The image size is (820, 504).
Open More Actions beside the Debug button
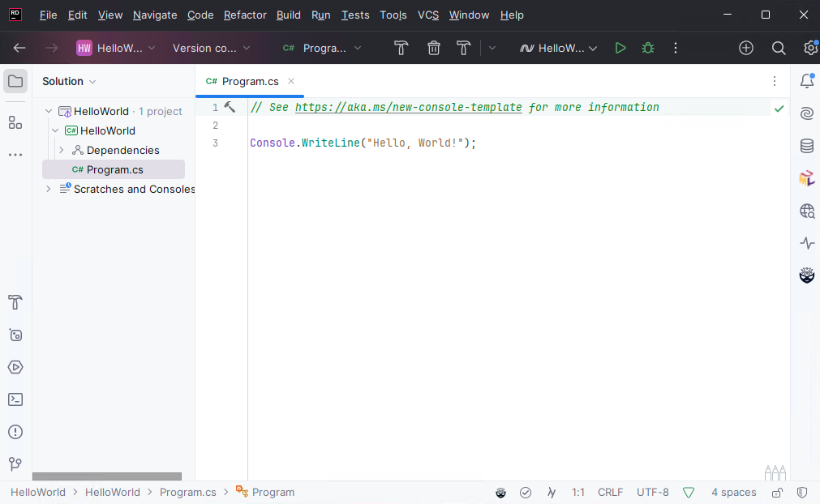pyautogui.click(x=676, y=48)
